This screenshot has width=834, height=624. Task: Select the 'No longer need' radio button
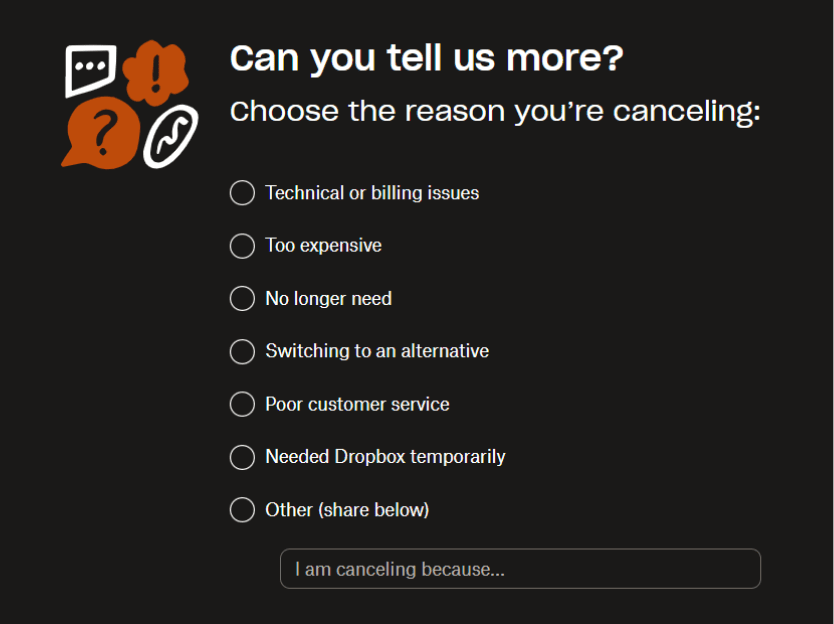[x=241, y=298]
